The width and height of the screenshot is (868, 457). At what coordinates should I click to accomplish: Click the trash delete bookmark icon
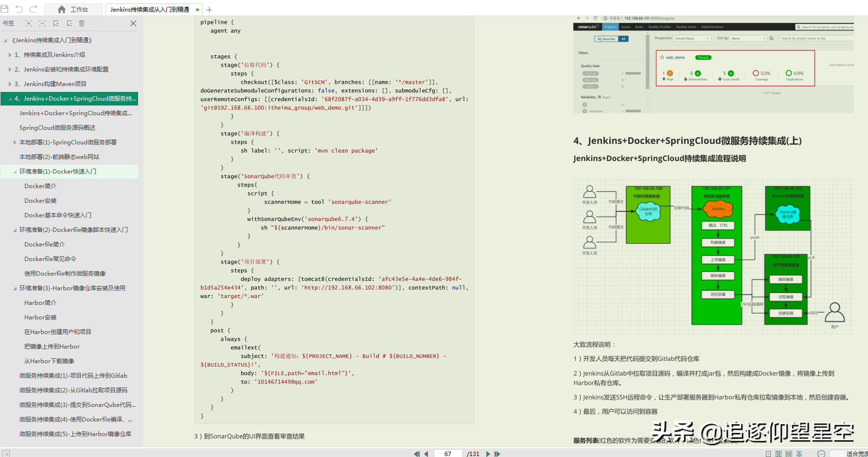82,23
